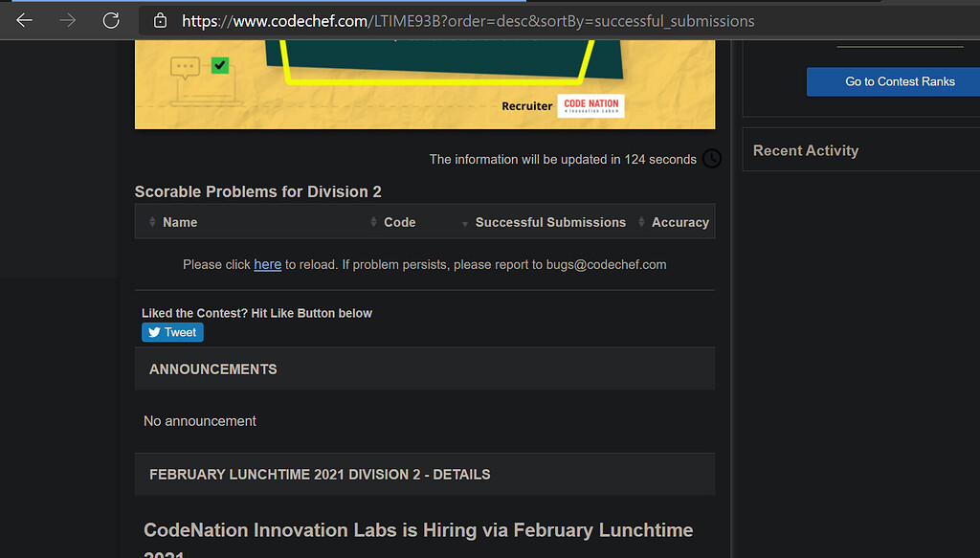The height and width of the screenshot is (558, 980).
Task: Toggle sorting on the Successful Submissions column
Action: pyautogui.click(x=466, y=221)
